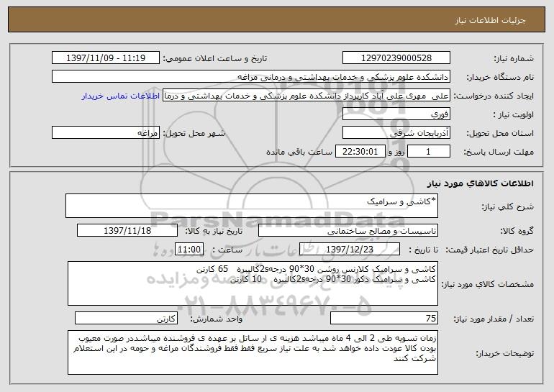This screenshot has height=392, width=554.
Task: Click the label شماره نیاز
Action: (514, 59)
